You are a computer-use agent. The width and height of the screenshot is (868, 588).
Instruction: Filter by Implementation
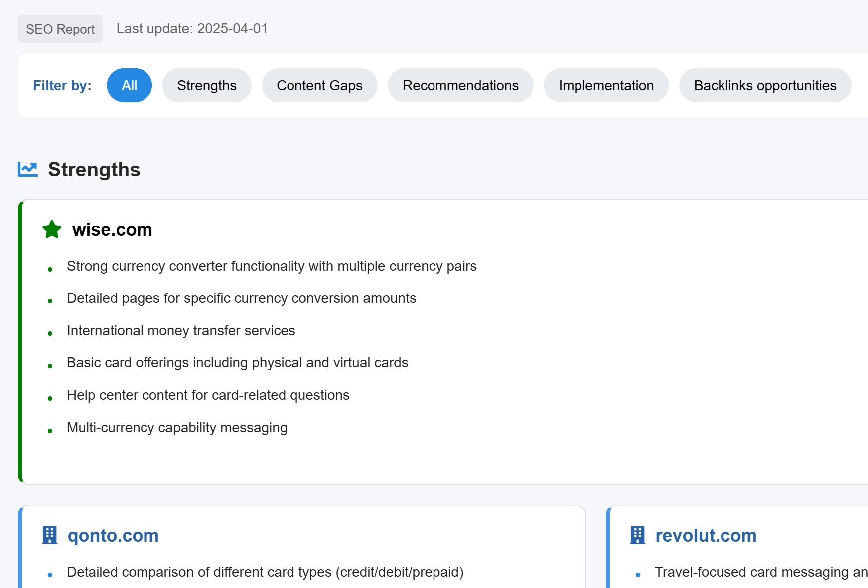606,85
